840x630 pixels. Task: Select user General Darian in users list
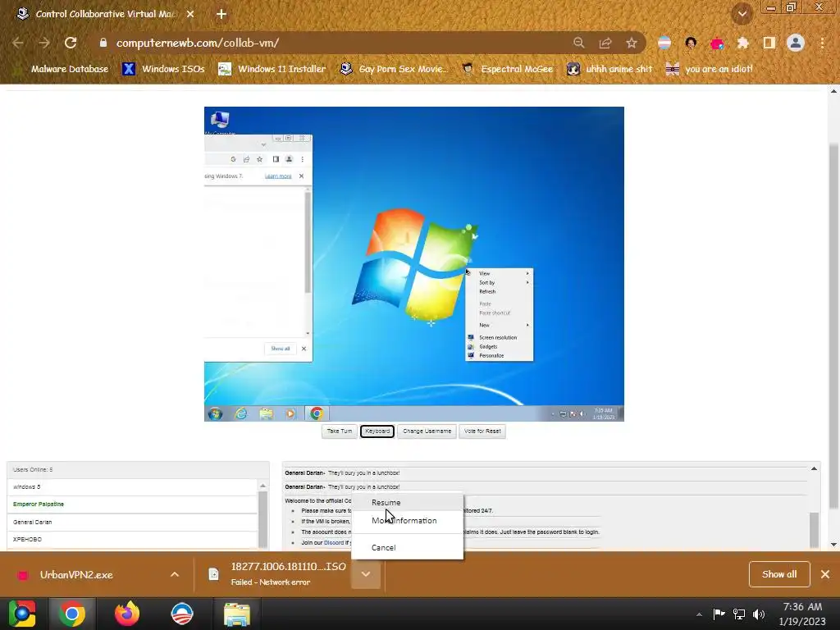[x=132, y=522]
